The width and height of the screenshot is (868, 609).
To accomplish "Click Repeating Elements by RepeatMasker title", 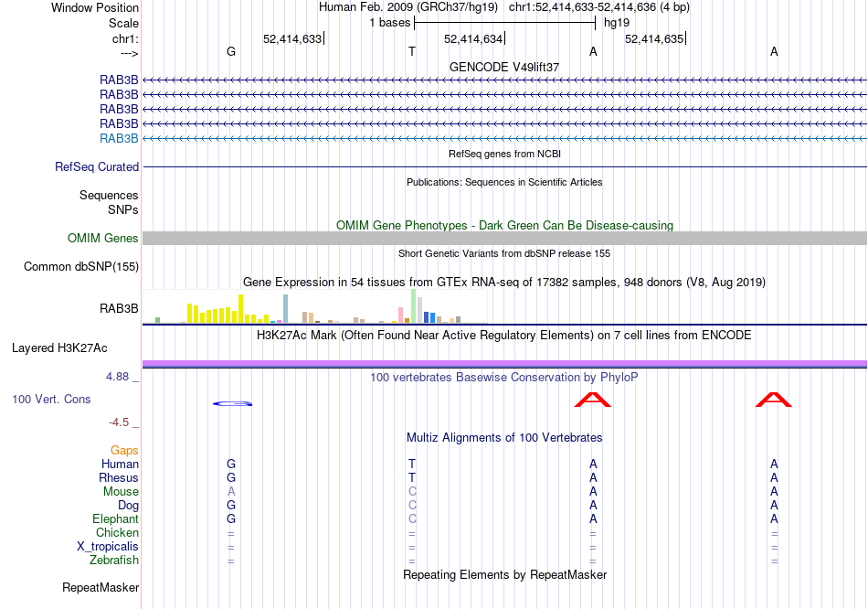I will tap(504, 574).
